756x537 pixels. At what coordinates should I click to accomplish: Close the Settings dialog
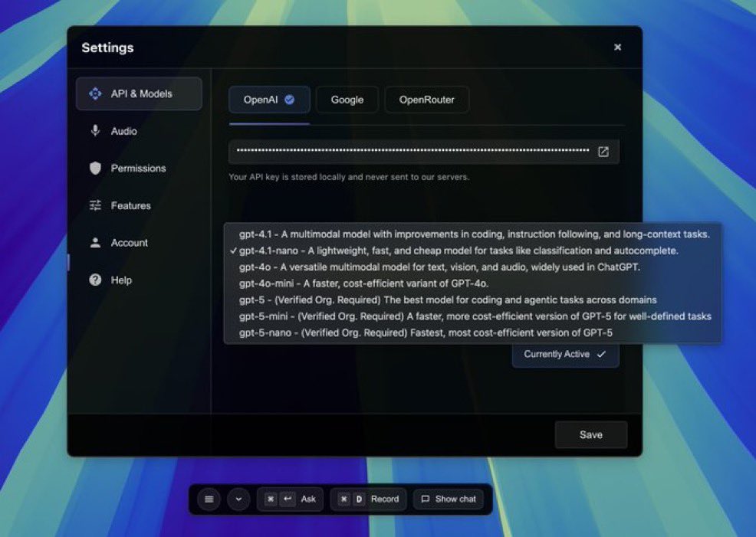618,47
